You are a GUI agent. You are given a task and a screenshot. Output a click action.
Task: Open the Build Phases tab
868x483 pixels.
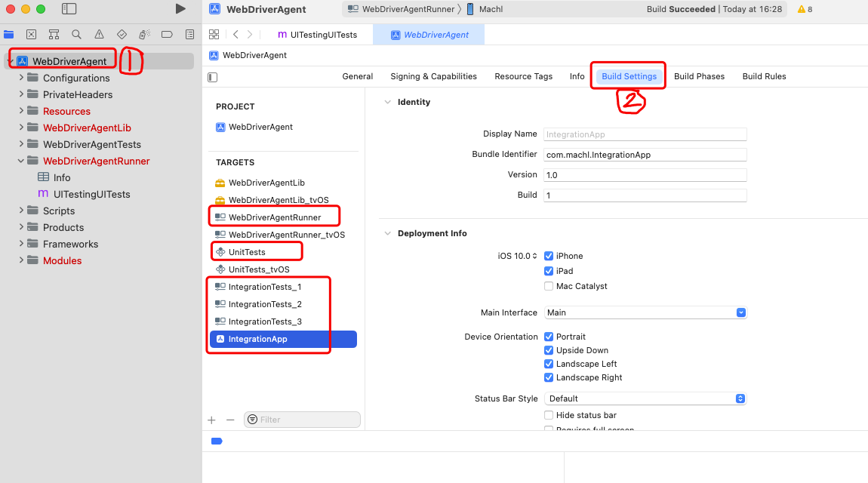[699, 76]
